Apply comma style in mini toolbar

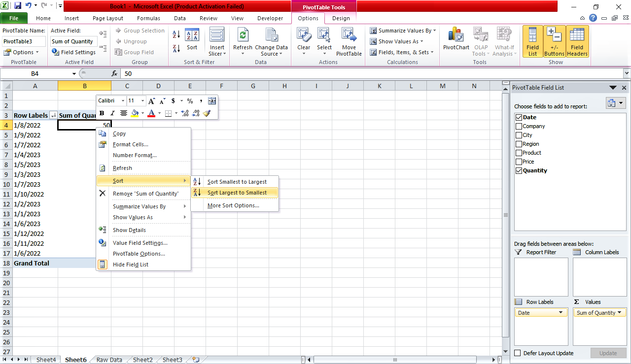click(201, 101)
